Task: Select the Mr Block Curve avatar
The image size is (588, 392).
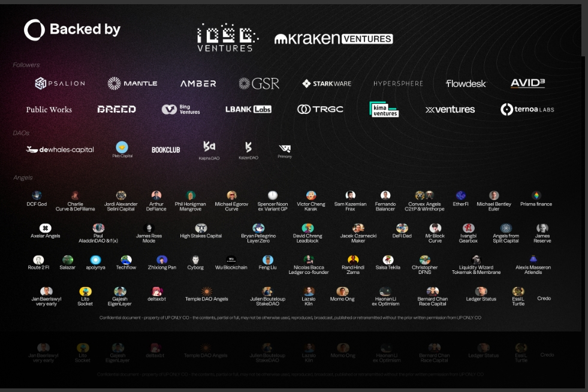Action: 435,228
